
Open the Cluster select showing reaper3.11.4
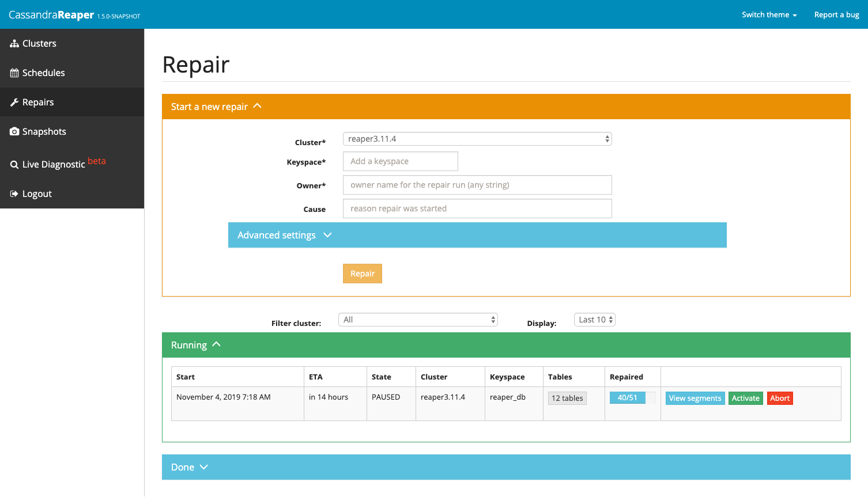click(477, 139)
